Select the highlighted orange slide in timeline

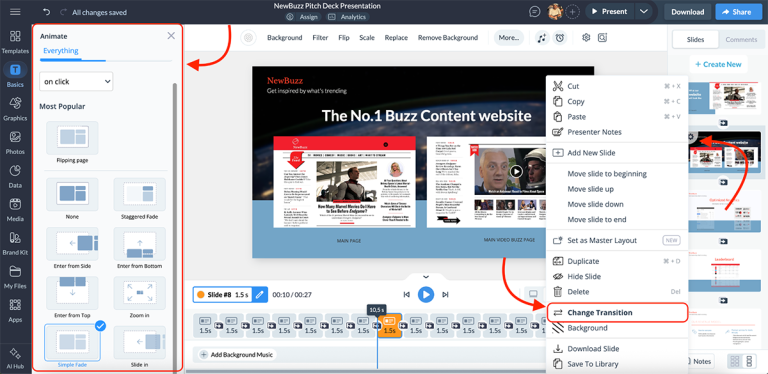(389, 326)
